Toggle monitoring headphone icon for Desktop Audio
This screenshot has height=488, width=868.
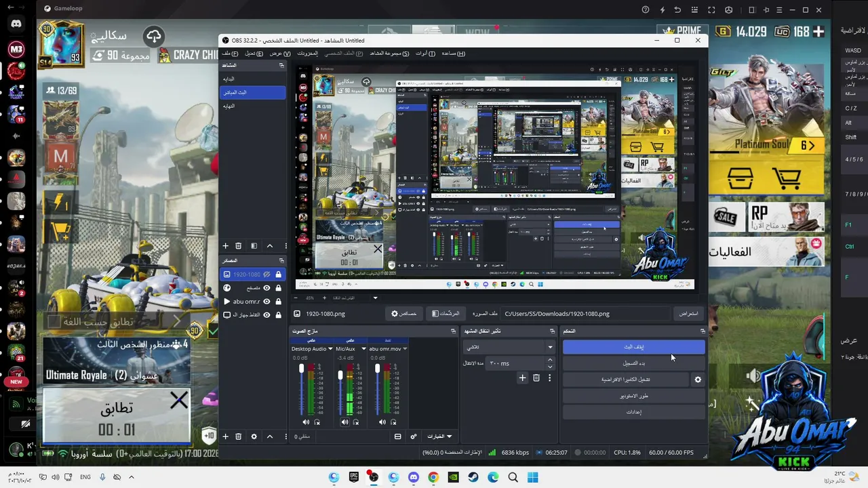click(x=317, y=422)
